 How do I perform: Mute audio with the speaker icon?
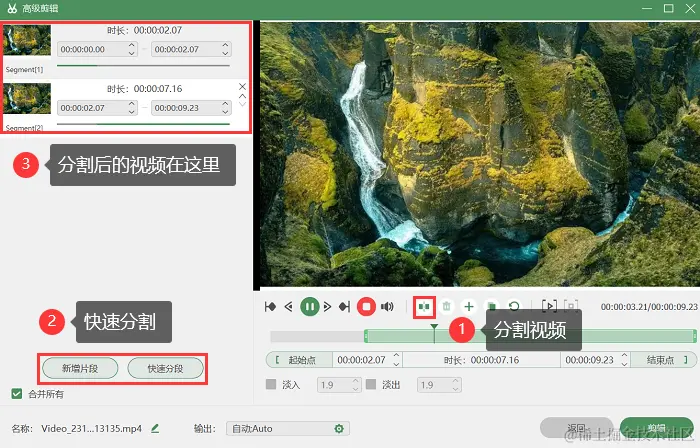pos(387,307)
